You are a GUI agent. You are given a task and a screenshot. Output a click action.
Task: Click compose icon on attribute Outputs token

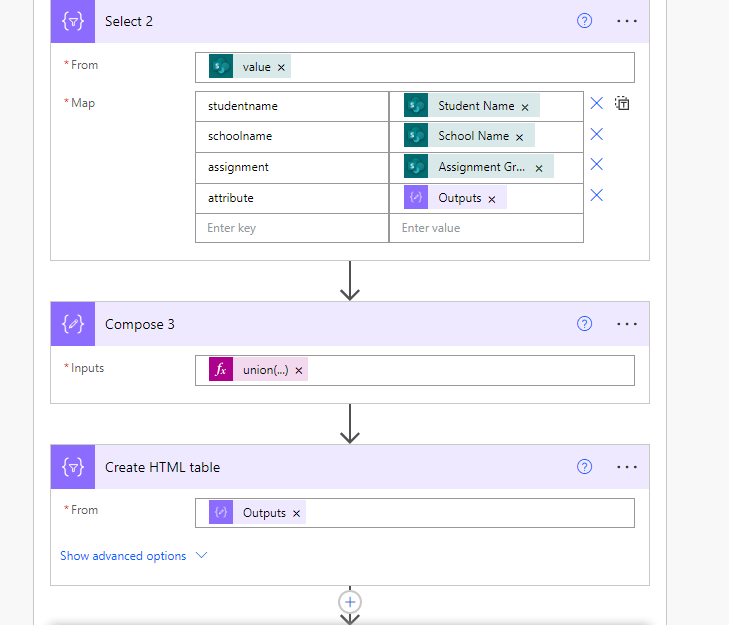416,198
